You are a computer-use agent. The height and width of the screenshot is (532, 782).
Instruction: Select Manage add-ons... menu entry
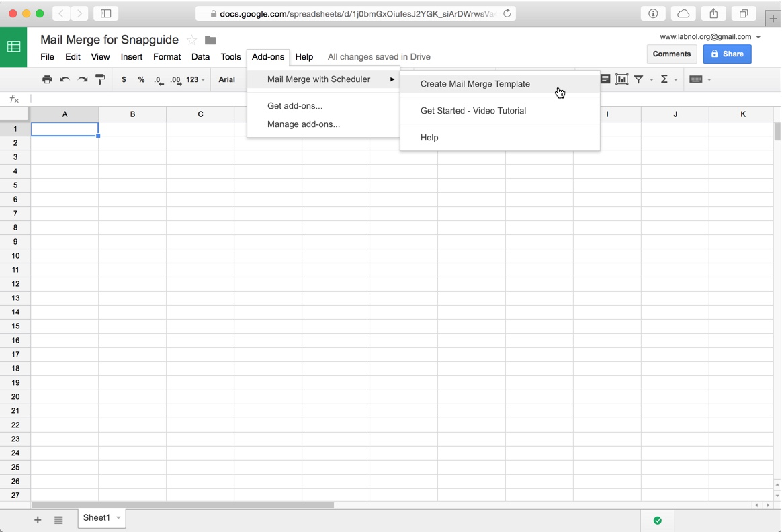click(x=323, y=124)
